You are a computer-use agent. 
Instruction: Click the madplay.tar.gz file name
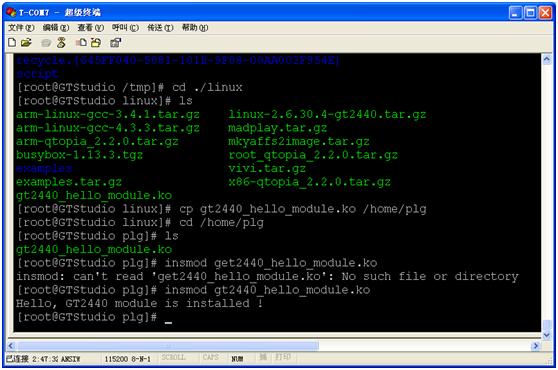(278, 128)
